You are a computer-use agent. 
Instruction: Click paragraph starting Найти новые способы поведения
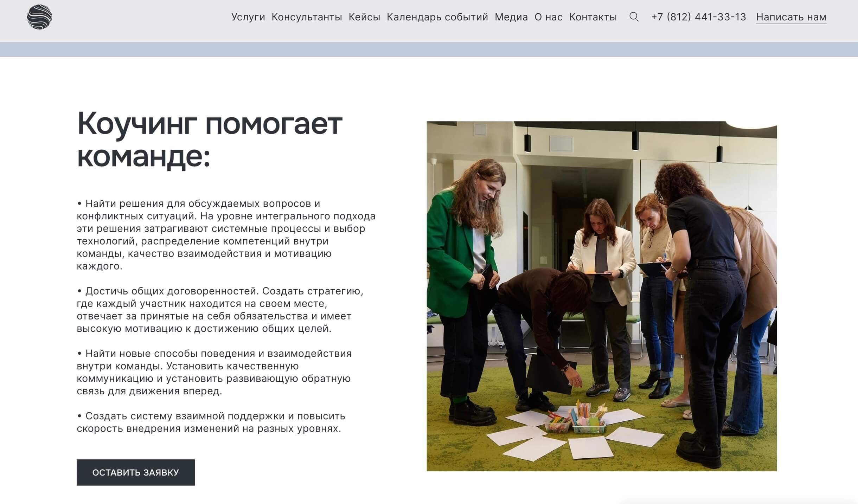(x=214, y=372)
